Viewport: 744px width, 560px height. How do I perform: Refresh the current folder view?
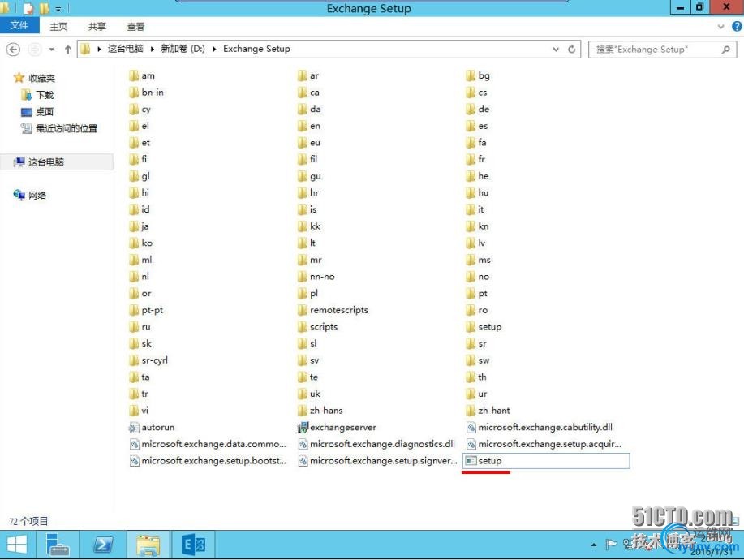click(572, 49)
